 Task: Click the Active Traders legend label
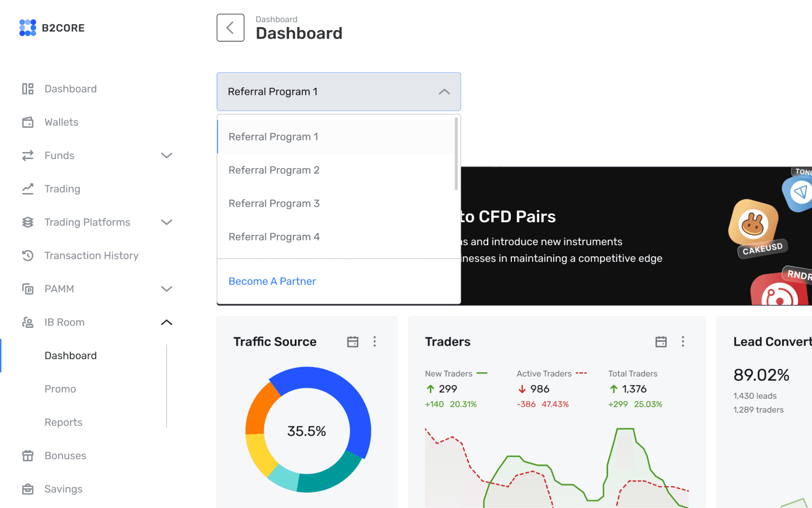pos(544,374)
